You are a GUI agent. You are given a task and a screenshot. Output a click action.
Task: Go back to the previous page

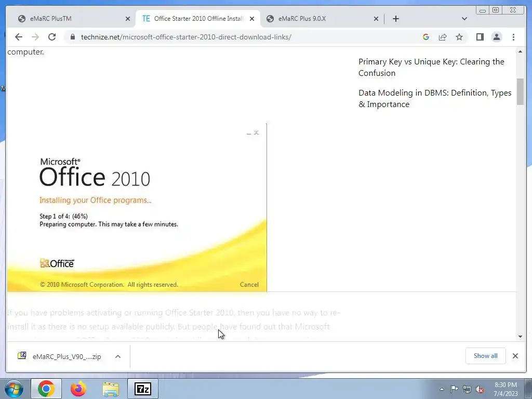(19, 37)
